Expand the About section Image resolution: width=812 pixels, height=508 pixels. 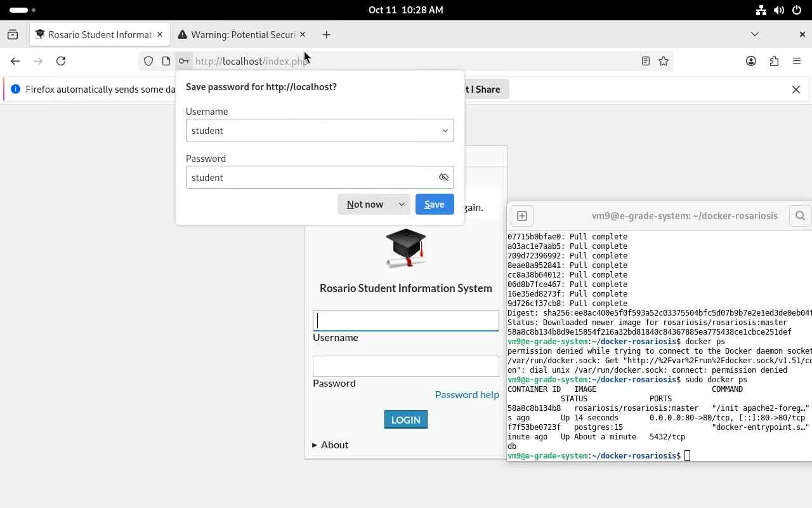pyautogui.click(x=331, y=444)
